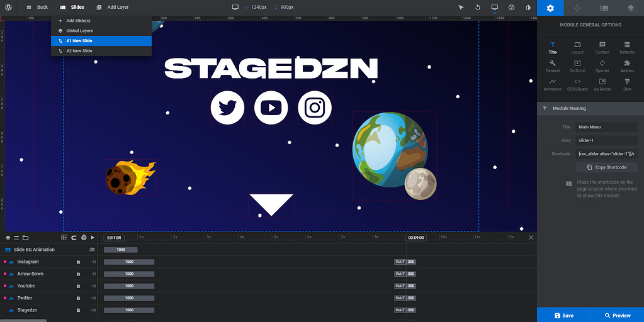Click the Slide BG Animation 1000 frame bar
The image size is (644, 322).
121,250
